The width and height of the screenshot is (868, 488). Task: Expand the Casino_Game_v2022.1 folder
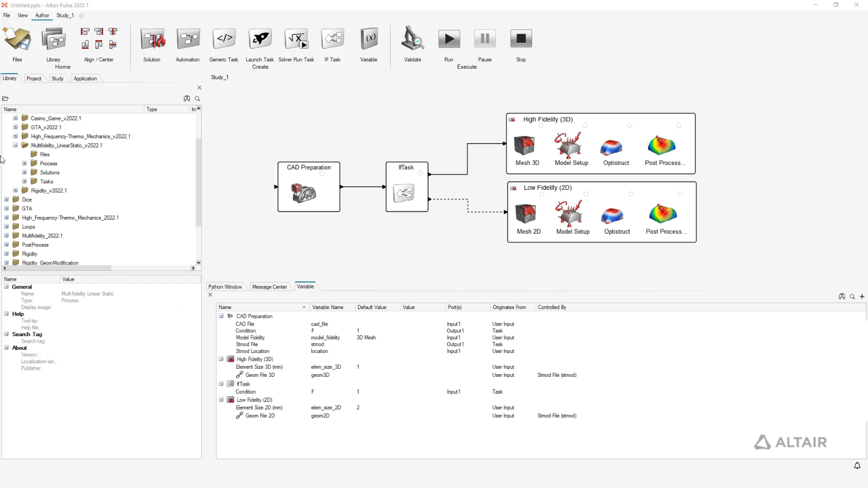(x=15, y=118)
